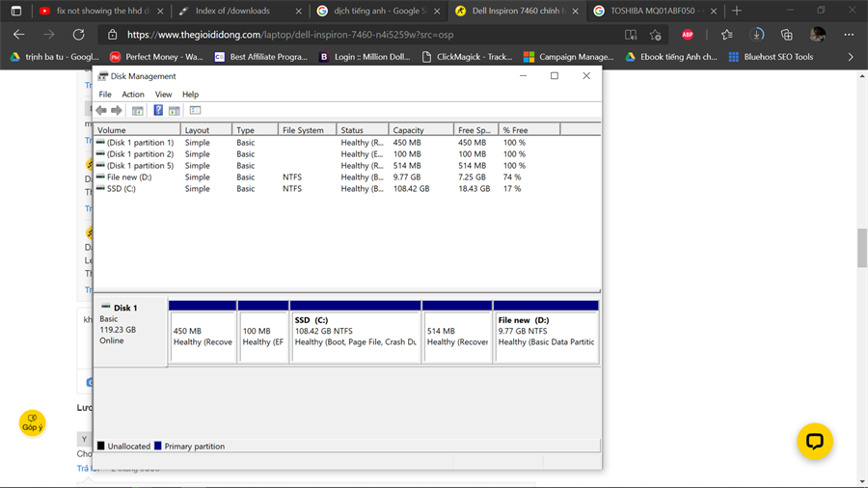Refresh the browser page
The image size is (868, 488).
78,35
